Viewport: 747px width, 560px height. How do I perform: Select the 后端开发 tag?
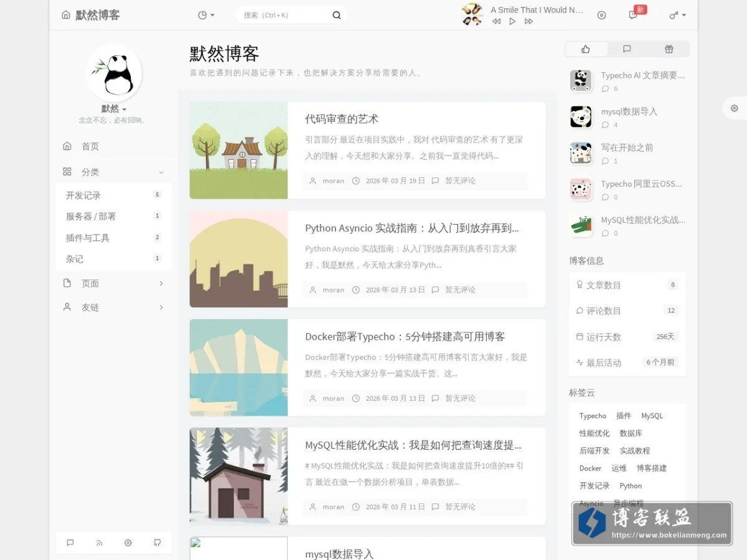(594, 450)
